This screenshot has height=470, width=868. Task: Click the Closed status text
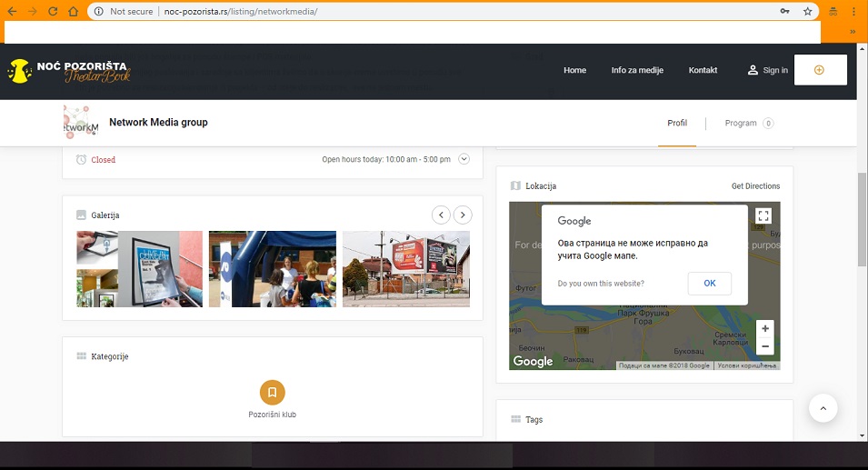[x=104, y=159]
